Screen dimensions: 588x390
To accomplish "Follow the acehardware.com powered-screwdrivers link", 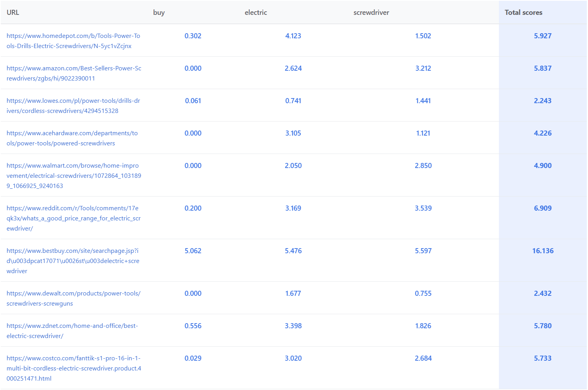I will point(72,138).
